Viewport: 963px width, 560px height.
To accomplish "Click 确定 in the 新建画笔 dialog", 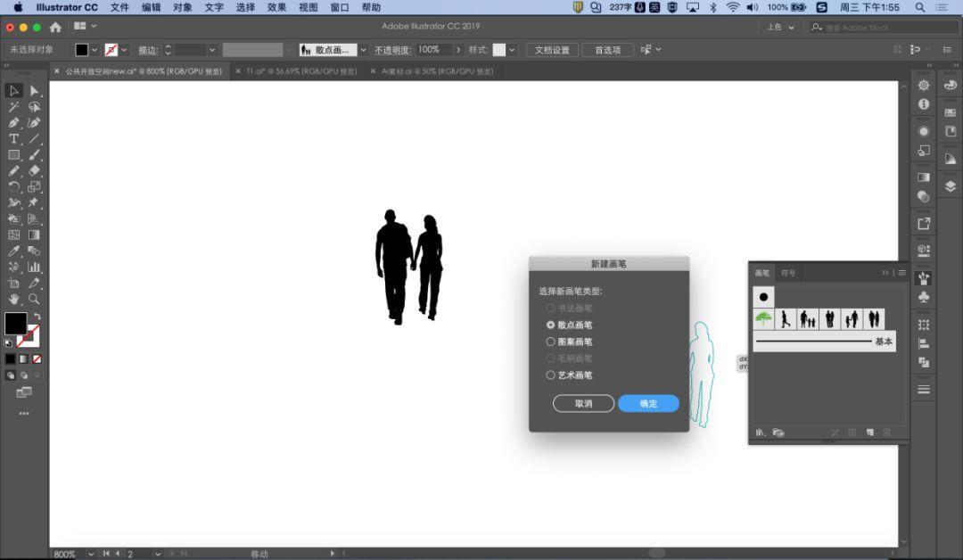I will point(648,403).
